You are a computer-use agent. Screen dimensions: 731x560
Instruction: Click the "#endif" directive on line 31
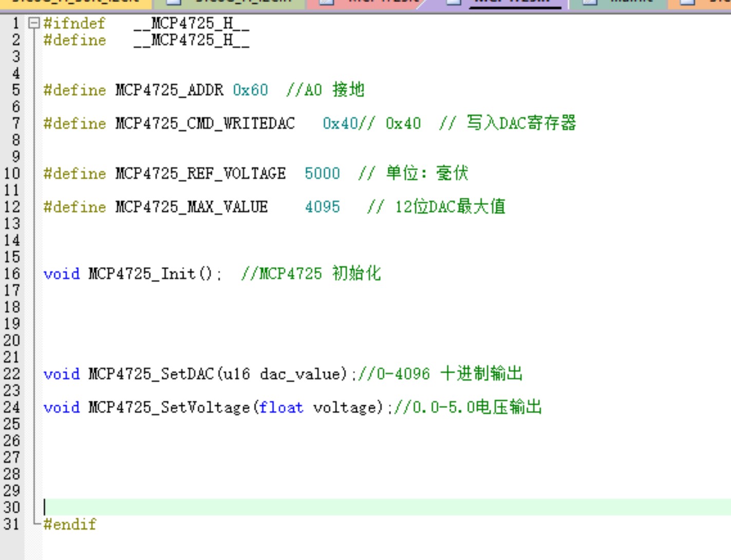pyautogui.click(x=70, y=525)
